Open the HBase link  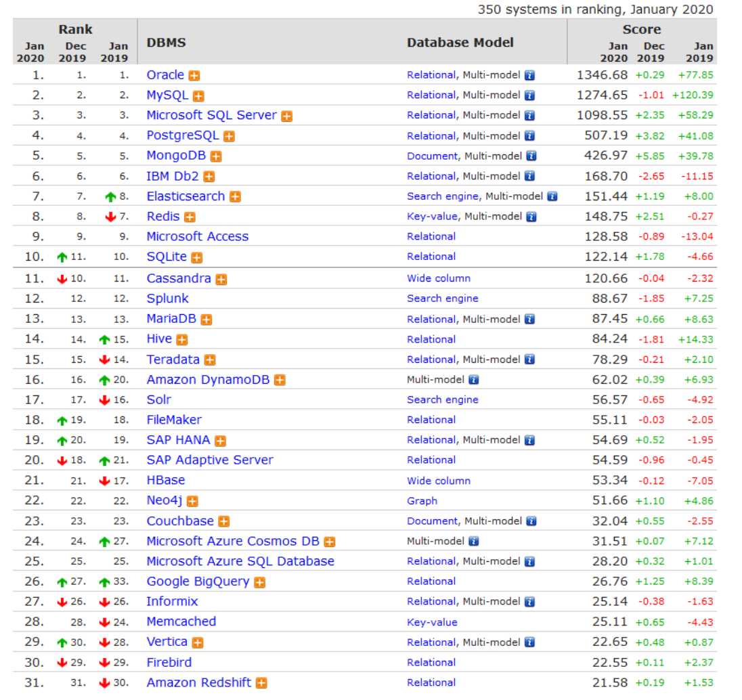[166, 481]
